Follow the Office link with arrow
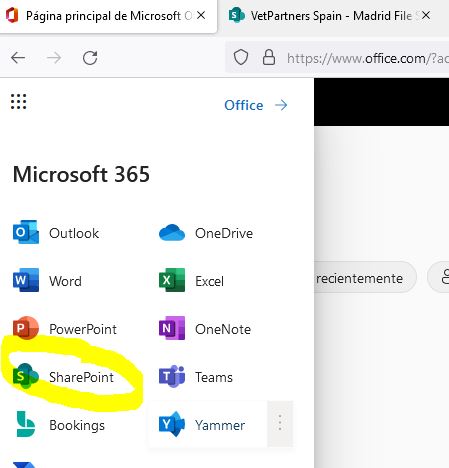The width and height of the screenshot is (449, 468). coord(256,105)
